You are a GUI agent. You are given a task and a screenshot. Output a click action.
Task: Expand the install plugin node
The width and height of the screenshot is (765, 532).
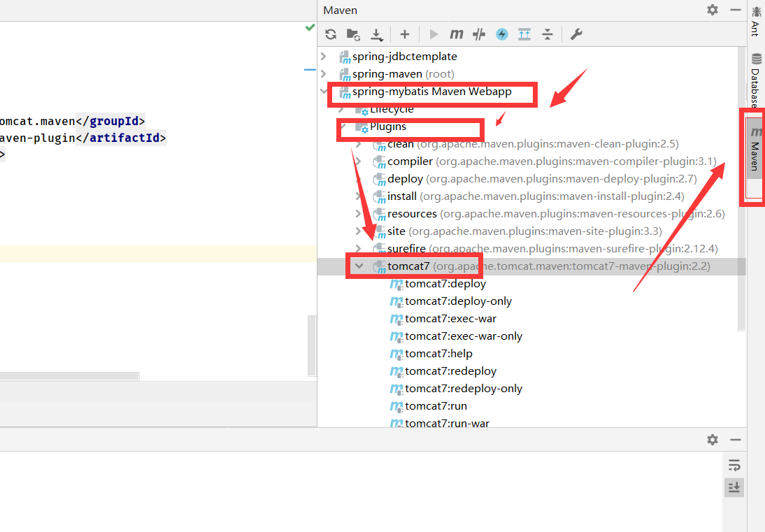pyautogui.click(x=358, y=196)
